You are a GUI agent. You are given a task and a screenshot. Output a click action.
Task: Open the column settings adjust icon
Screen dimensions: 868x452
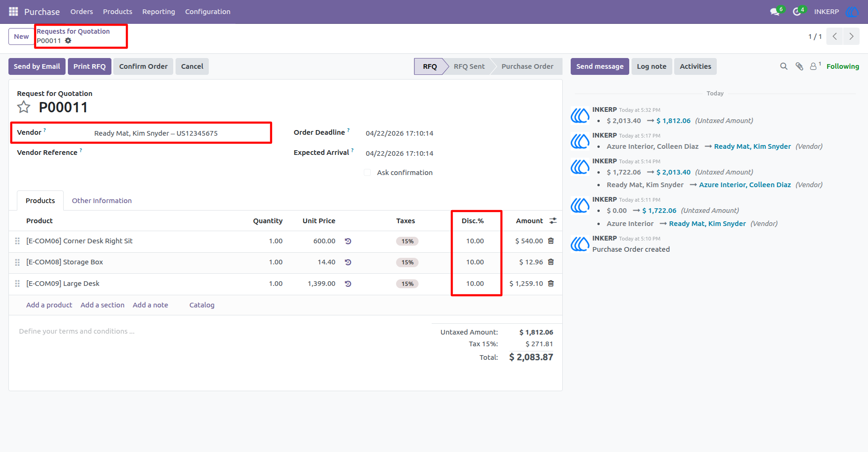pos(553,220)
